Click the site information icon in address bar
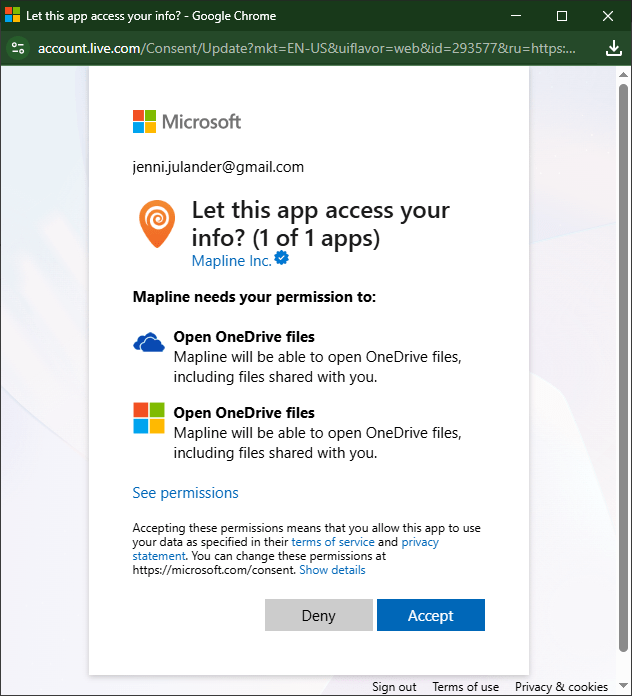Screen dimensions: 632x696 (x=18, y=48)
